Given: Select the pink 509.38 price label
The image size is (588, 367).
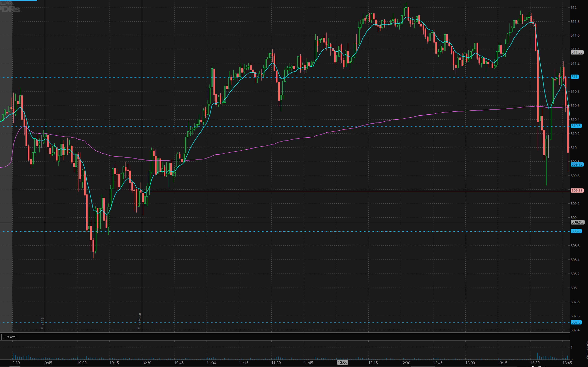Looking at the screenshot, I should pos(577,191).
